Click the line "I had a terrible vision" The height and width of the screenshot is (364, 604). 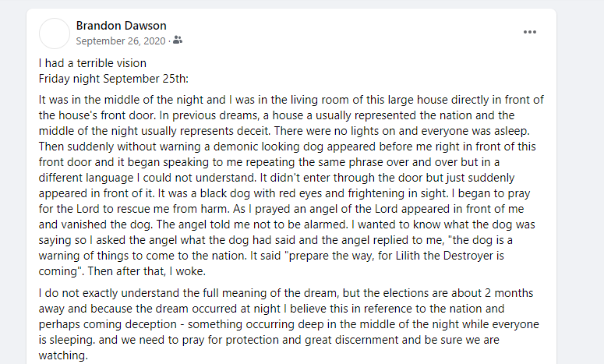(x=93, y=63)
